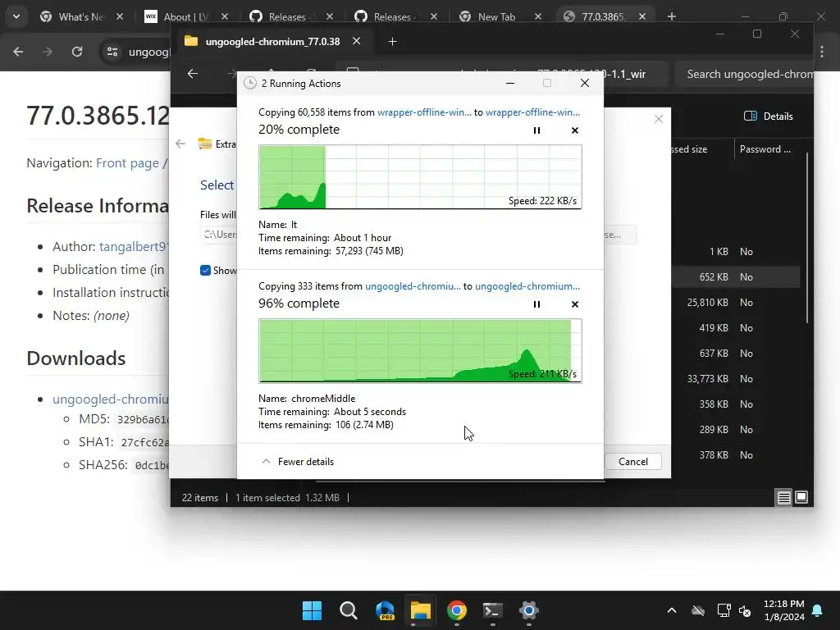Toggle Show extracted files checkbox

[x=205, y=271]
